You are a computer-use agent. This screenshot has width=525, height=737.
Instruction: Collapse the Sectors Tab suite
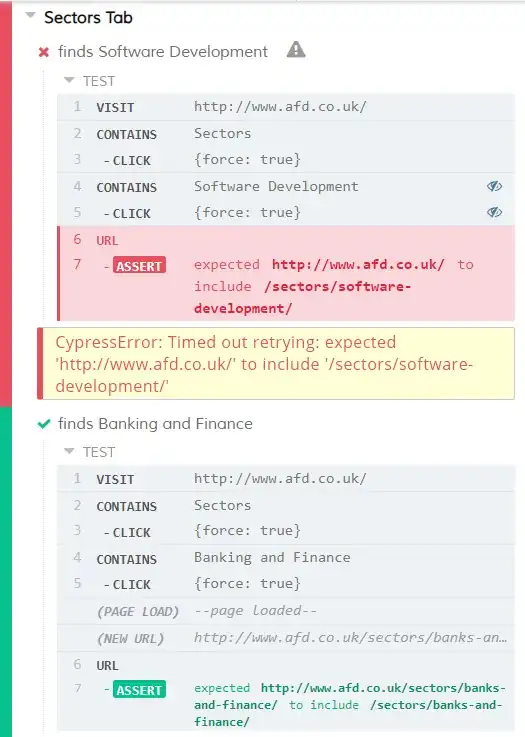pyautogui.click(x=31, y=16)
